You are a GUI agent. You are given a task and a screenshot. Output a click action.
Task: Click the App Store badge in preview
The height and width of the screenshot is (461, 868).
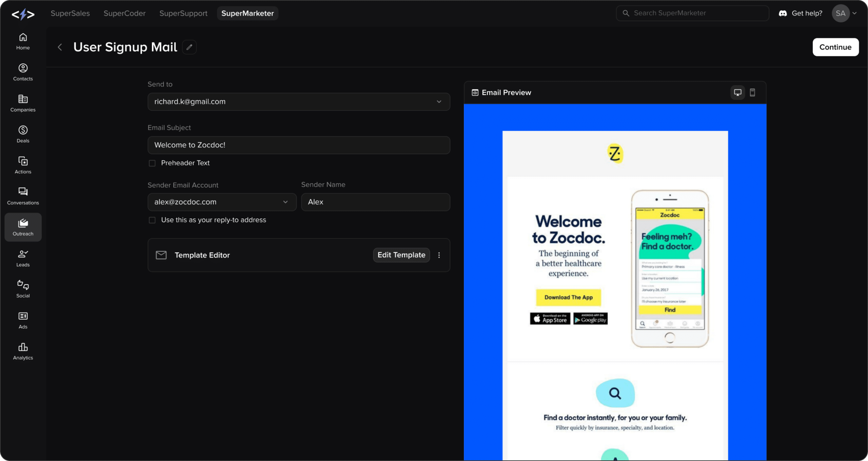tap(550, 319)
